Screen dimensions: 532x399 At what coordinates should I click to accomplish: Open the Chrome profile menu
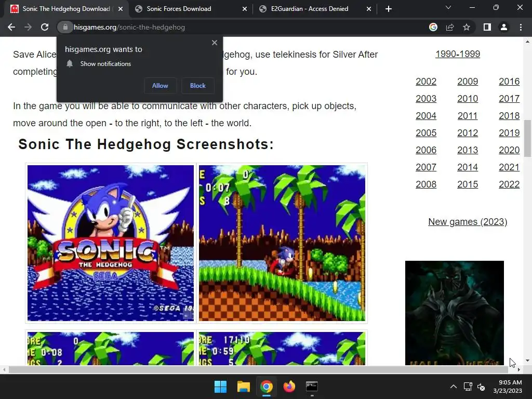pyautogui.click(x=504, y=27)
